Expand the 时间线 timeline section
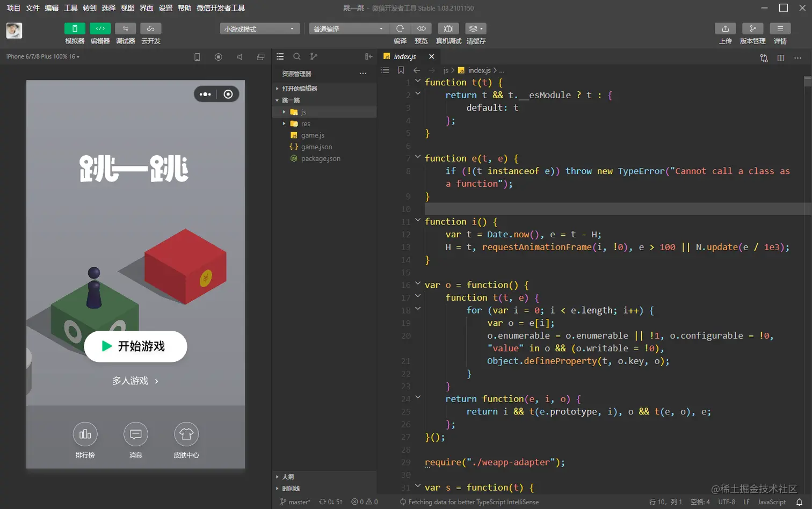 [x=324, y=489]
